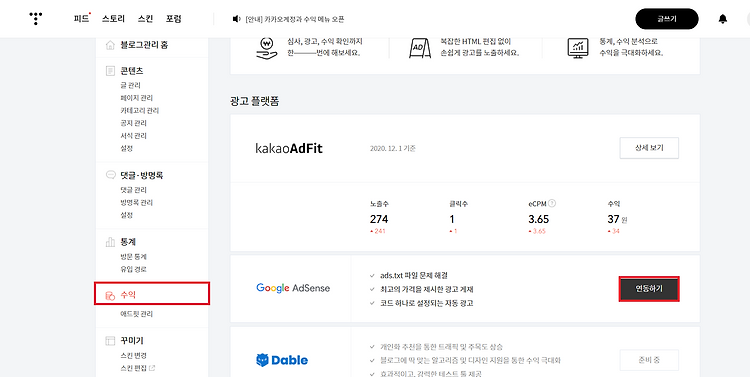This screenshot has width=750, height=377.
Task: Click the 2020. 12. 1 기준 date text
Action: point(393,148)
